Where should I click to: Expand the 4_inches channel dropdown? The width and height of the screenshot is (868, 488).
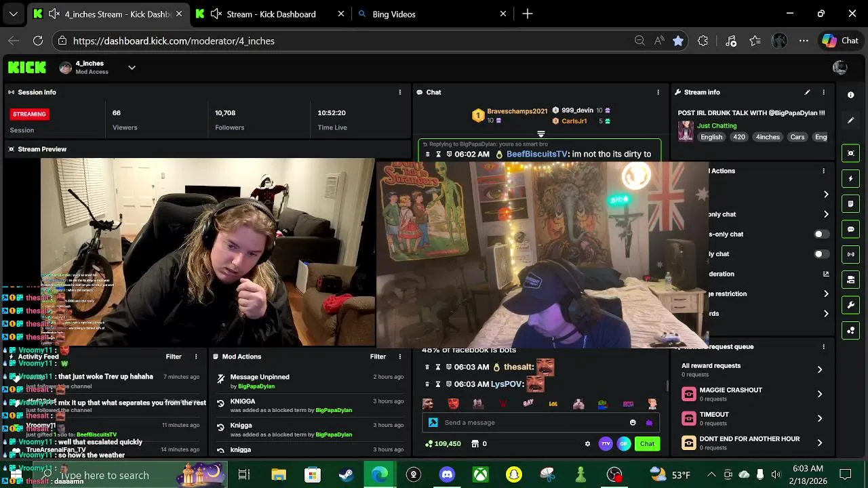(132, 67)
